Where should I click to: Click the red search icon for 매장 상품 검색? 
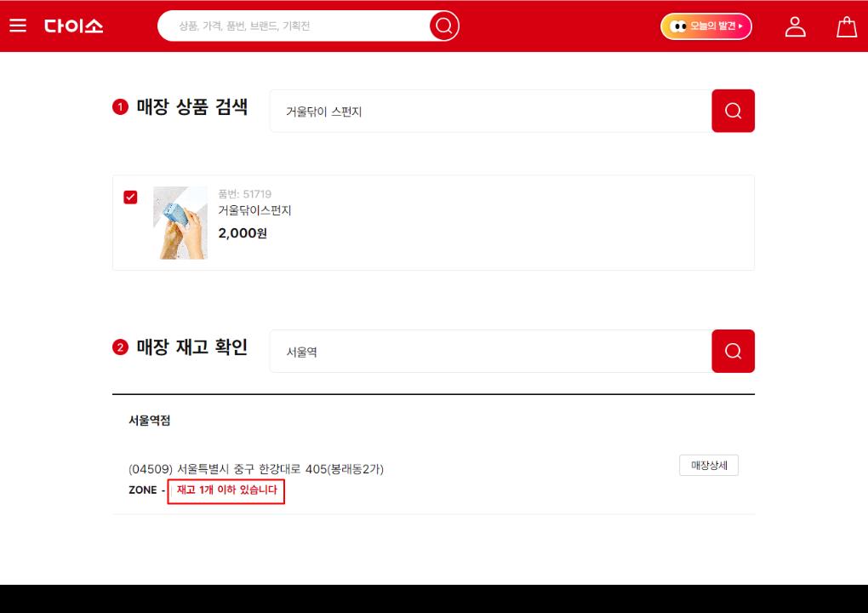(x=733, y=111)
